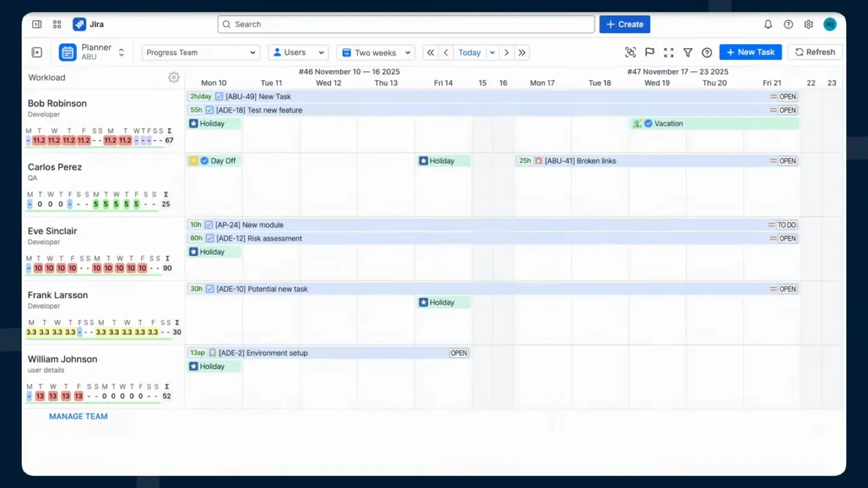This screenshot has height=488, width=868.
Task: Select Carlos Perez's Day Off event
Action: tap(213, 161)
